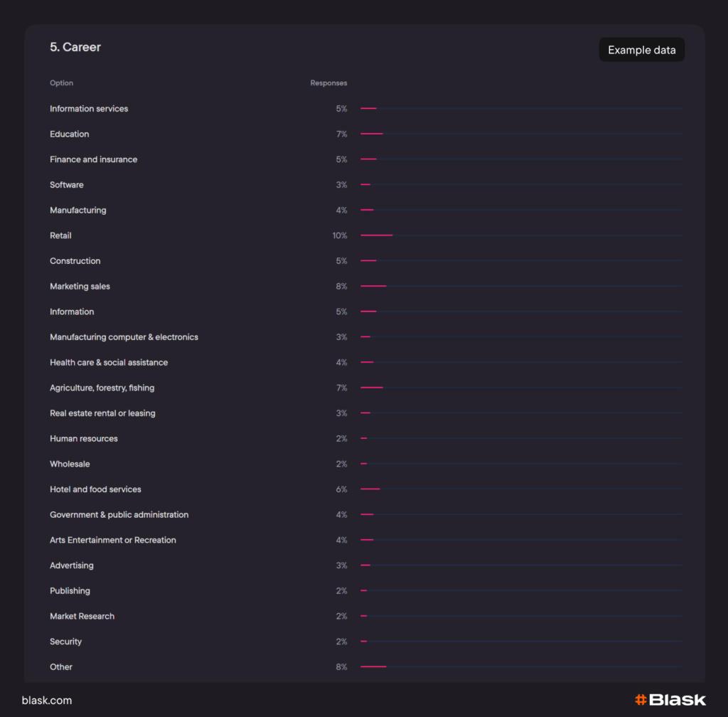Click the Education option label

coord(70,134)
